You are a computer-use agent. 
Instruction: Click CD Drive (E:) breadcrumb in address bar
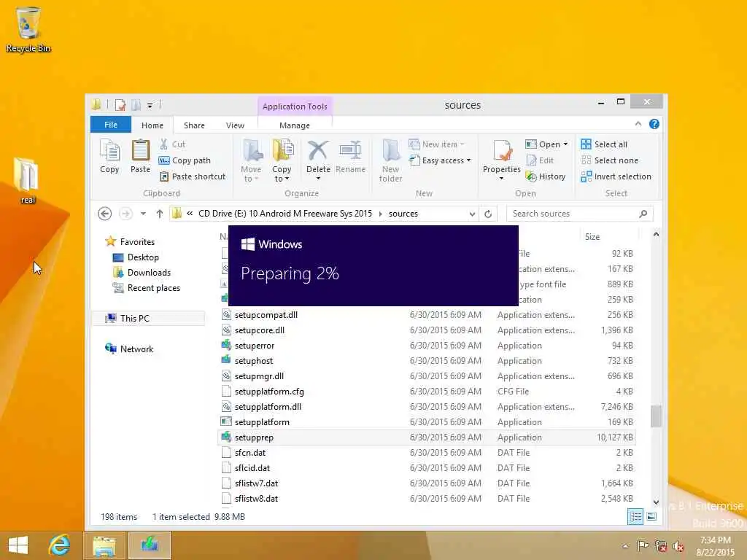point(285,214)
